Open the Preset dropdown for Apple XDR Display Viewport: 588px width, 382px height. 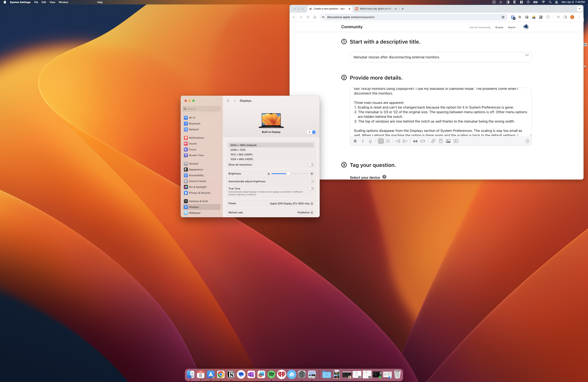291,204
